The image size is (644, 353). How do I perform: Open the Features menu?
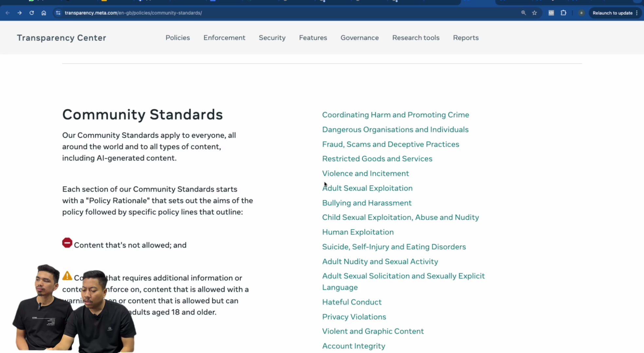(x=313, y=38)
